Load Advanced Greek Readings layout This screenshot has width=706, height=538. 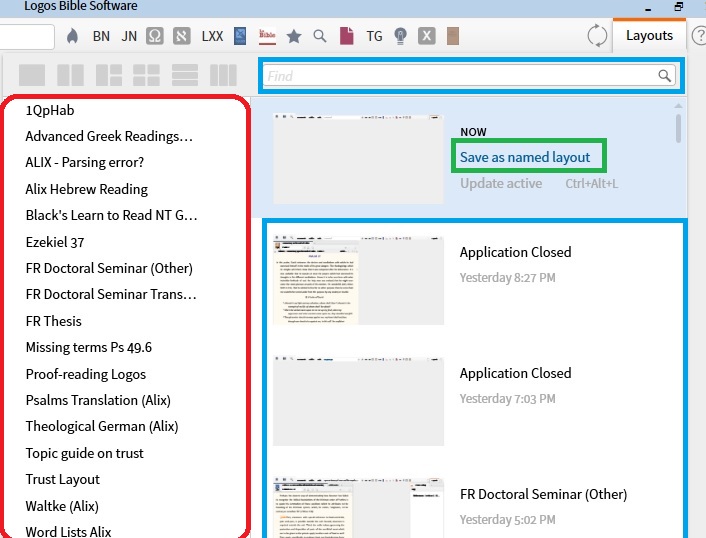coord(109,136)
